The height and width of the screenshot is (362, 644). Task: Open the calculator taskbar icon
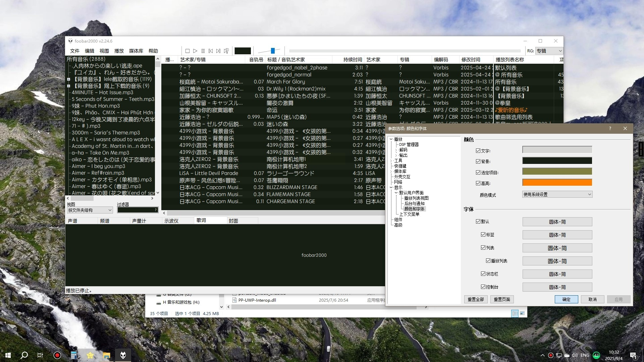(x=74, y=355)
